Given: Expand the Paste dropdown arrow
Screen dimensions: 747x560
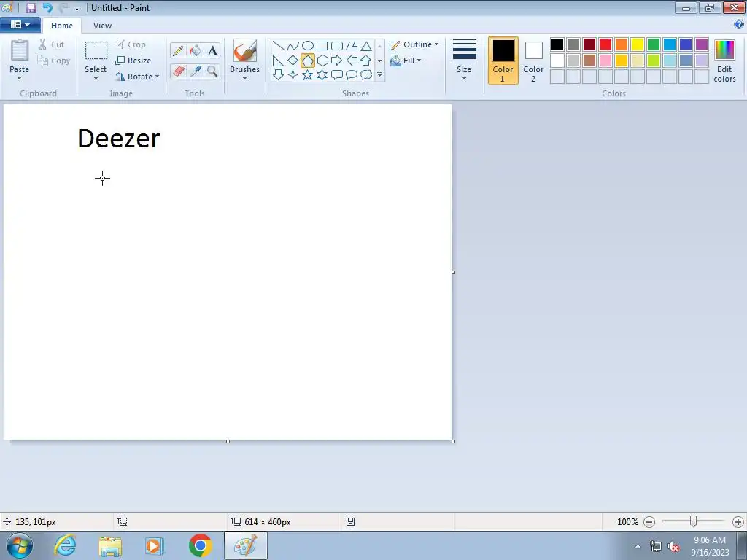Looking at the screenshot, I should coord(19,79).
